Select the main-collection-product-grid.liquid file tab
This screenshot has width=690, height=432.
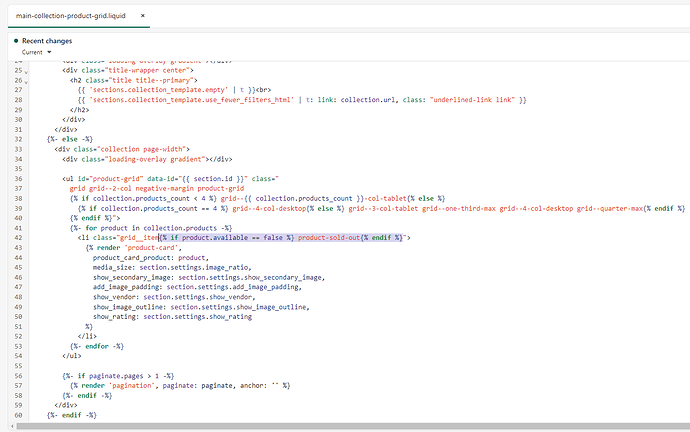pyautogui.click(x=72, y=16)
